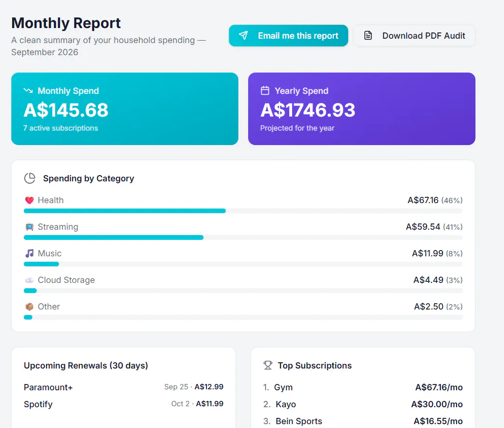Click the Streaming category progress bar
Viewport: 504px width, 428px height.
(x=243, y=237)
